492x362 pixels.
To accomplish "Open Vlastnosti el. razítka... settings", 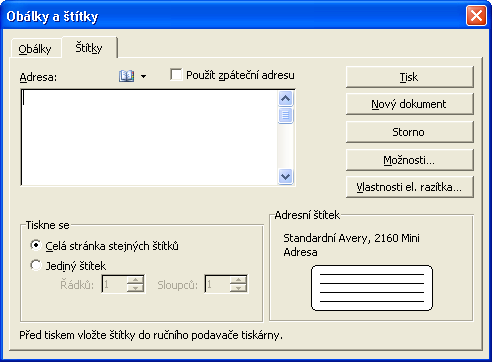I will pos(410,187).
